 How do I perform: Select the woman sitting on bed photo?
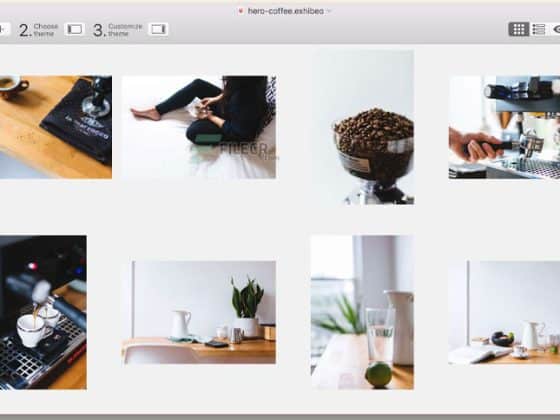pos(199,127)
